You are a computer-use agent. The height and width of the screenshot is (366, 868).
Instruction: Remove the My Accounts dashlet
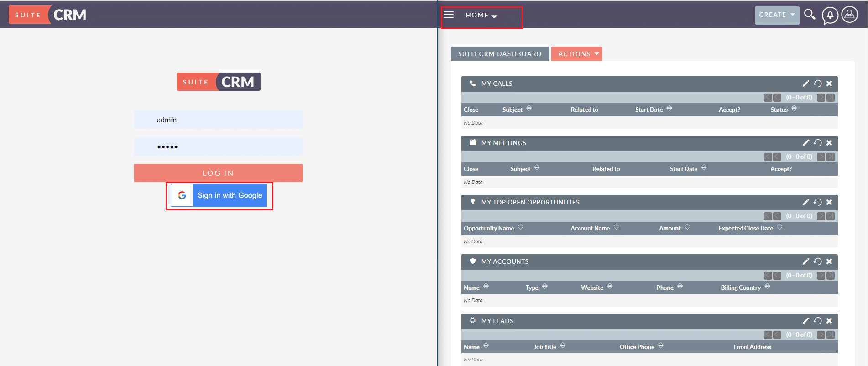829,261
